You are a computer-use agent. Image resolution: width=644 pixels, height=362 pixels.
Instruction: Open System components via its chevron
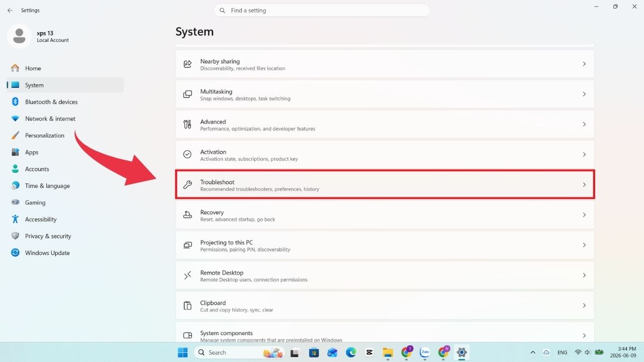(x=584, y=336)
